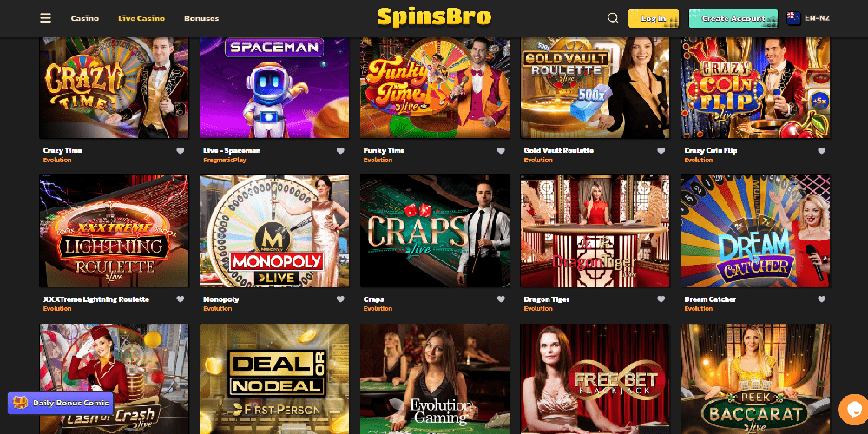The image size is (868, 434).
Task: Favorite Dragon Tiger via heart icon
Action: click(661, 299)
